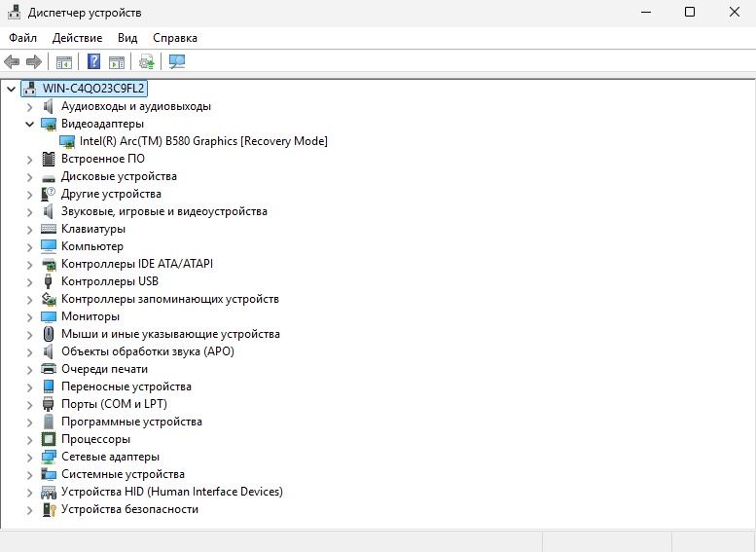Select the Дисковые устройства label
This screenshot has height=552, width=756.
(119, 176)
